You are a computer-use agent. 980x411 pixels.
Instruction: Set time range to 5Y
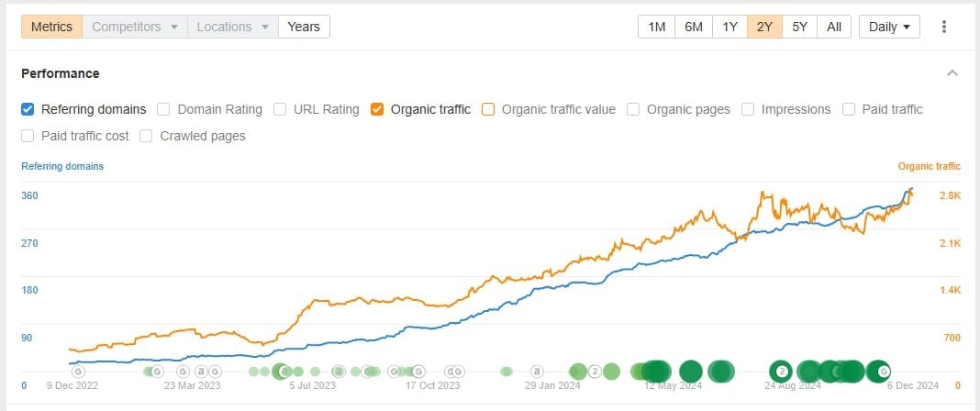(799, 27)
